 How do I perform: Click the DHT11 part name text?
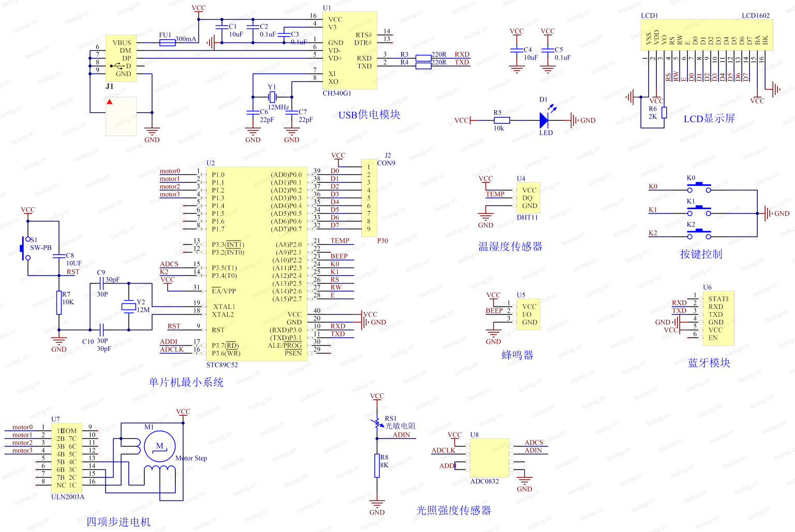(x=527, y=218)
